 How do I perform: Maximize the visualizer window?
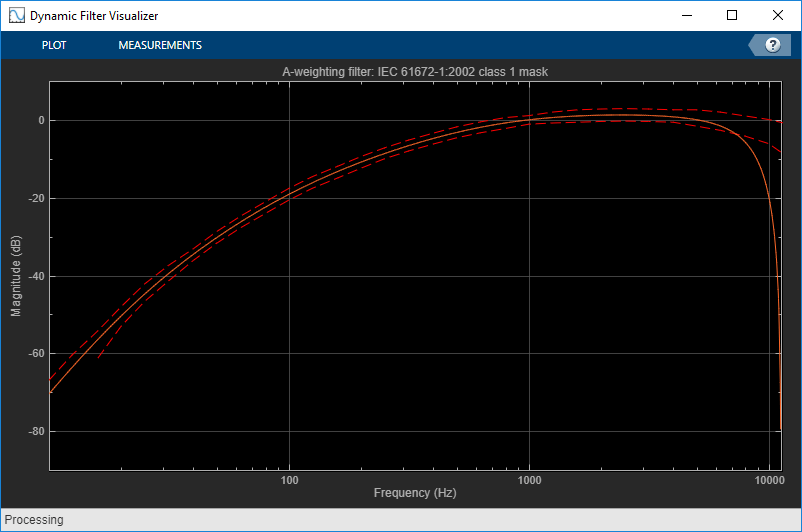(732, 15)
